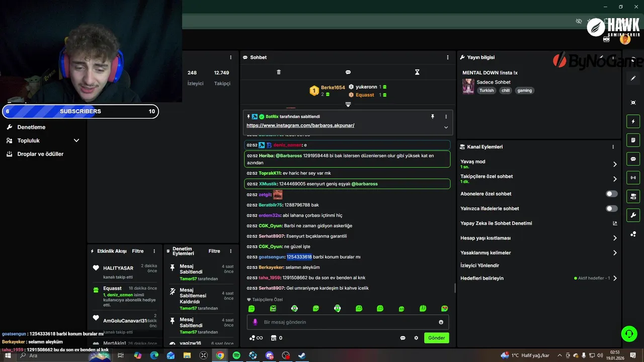Click HALITYASAR in the activity feed
This screenshot has height=362, width=644.
pyautogui.click(x=118, y=268)
